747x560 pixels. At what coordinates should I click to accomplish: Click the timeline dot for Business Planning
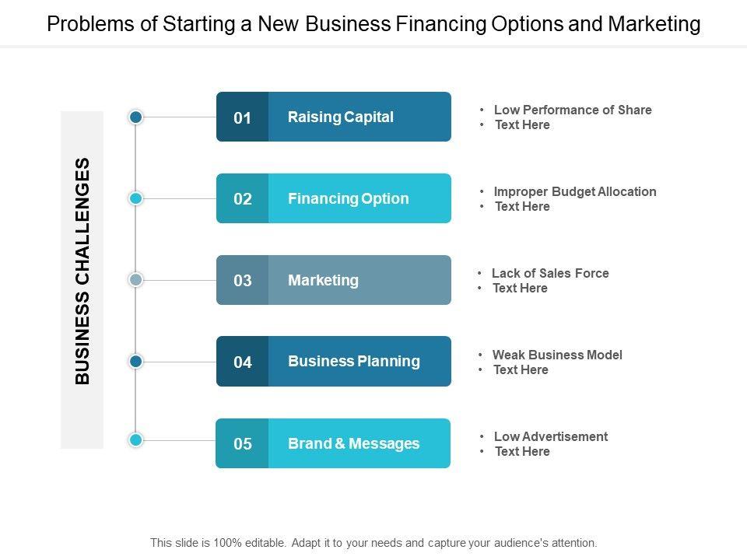(136, 361)
